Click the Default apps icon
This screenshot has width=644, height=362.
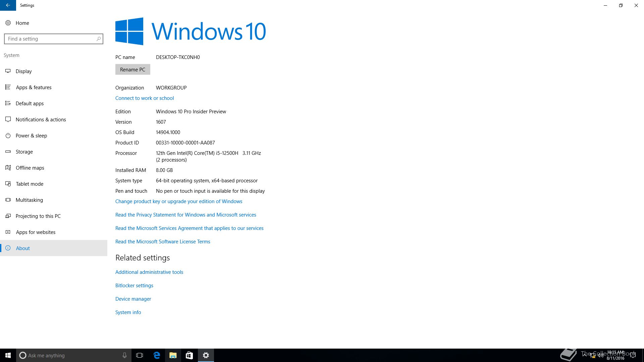pos(8,103)
